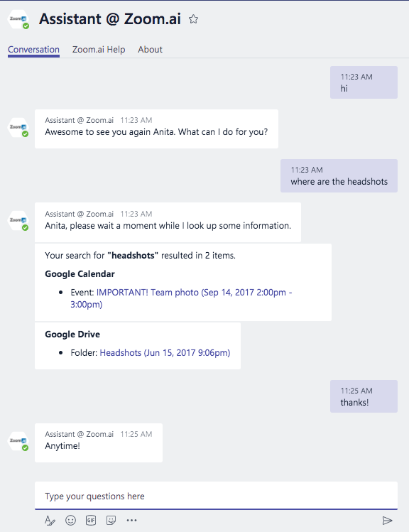This screenshot has height=532, width=409.
Task: Select the 'where are the headshots' message
Action: pos(339,175)
